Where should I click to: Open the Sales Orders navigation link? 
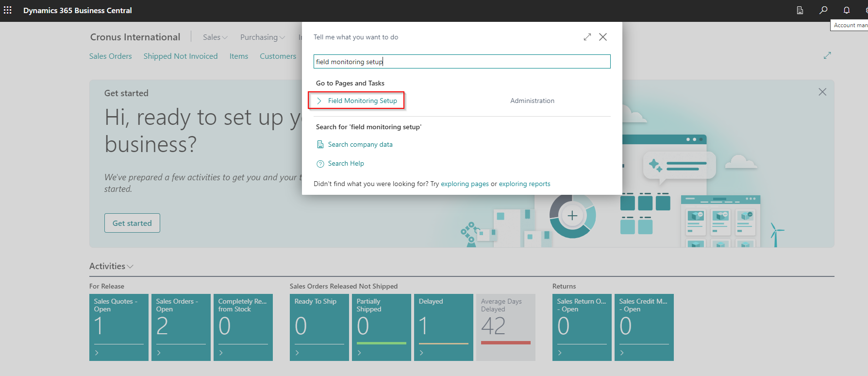click(x=111, y=56)
